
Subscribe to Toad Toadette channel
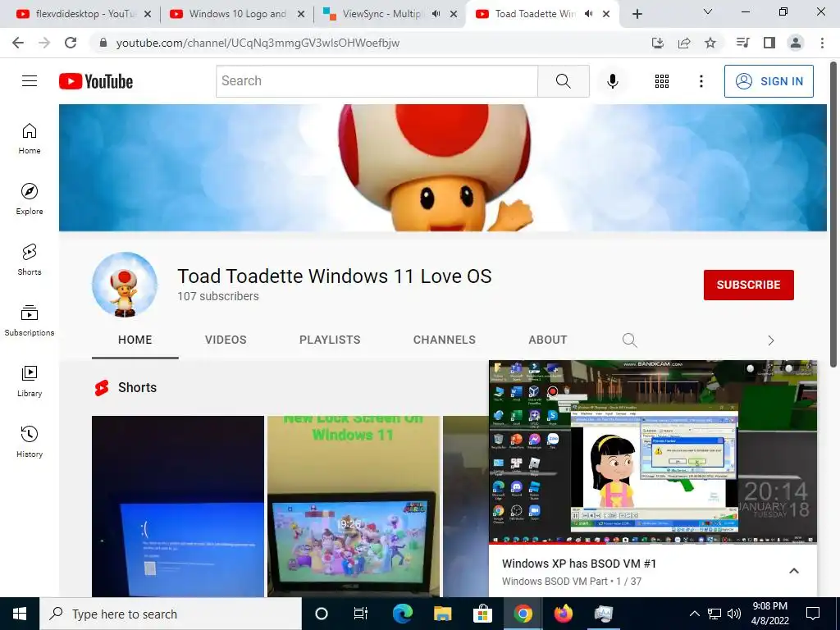click(748, 285)
